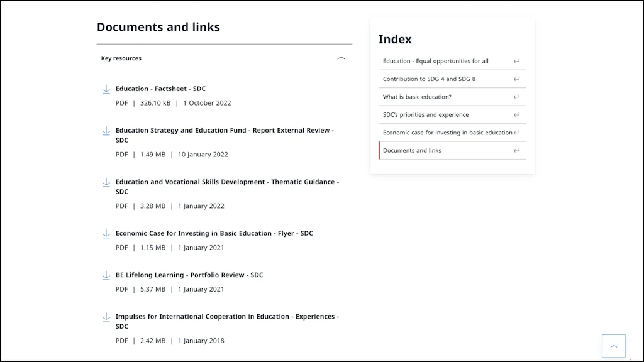Viewport: 644px width, 362px height.
Task: Collapse the Key resources section chevron
Action: coord(341,58)
